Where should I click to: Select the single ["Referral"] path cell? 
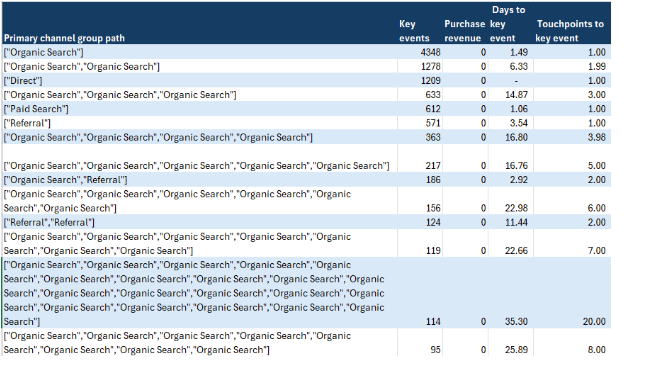pos(199,123)
